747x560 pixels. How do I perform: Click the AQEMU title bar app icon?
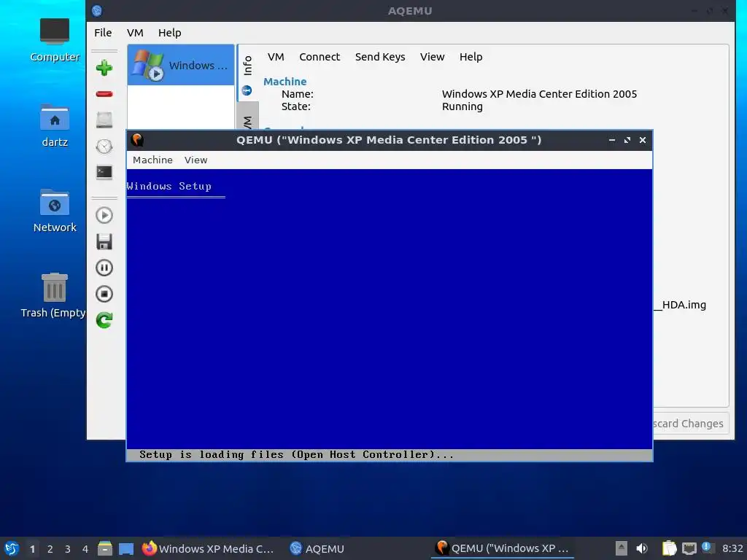[x=97, y=10]
